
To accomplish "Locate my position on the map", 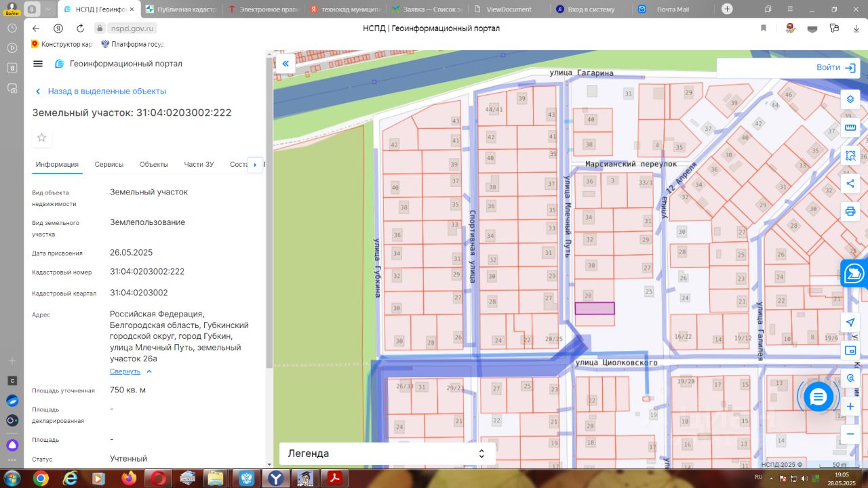I will (850, 323).
